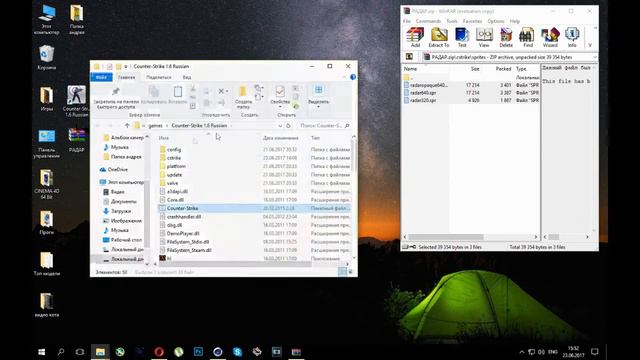The width and height of the screenshot is (640, 360).
Task: Click the Explorer search field
Action: [x=324, y=126]
